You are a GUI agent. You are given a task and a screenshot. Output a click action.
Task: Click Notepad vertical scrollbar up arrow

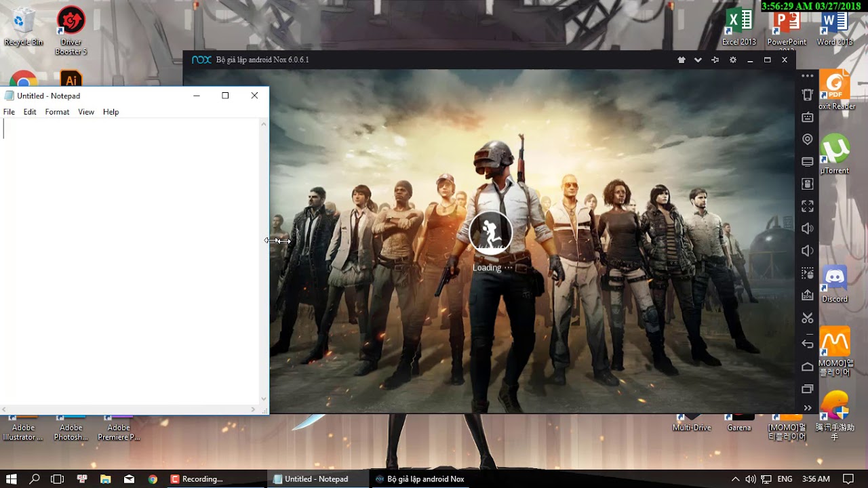click(264, 124)
